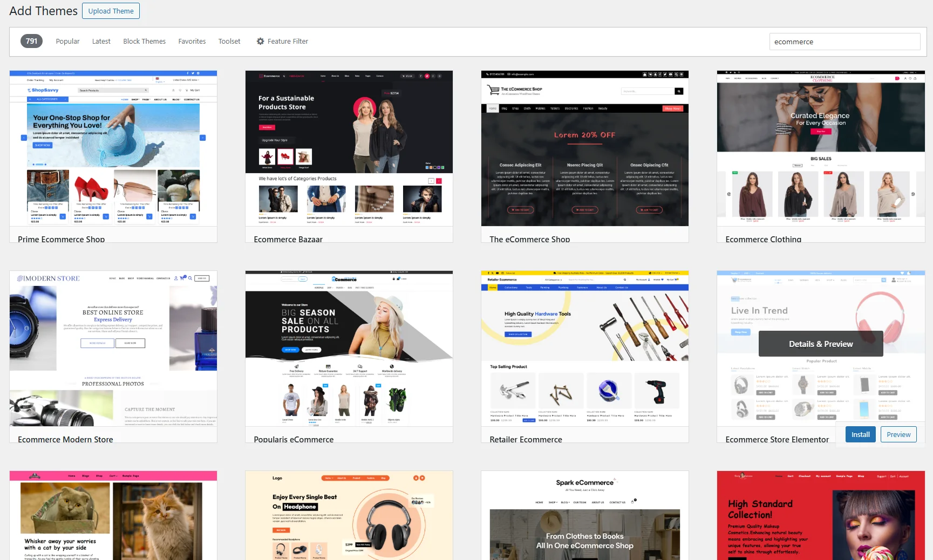Open The eCommerce Shop theme thumbnail
This screenshot has height=560, width=933.
click(x=585, y=148)
